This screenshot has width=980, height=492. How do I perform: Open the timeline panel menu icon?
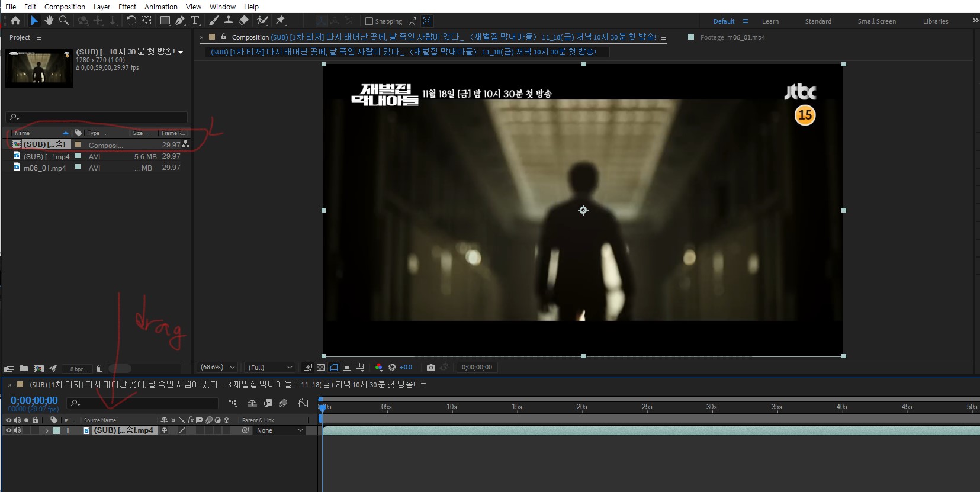(423, 385)
